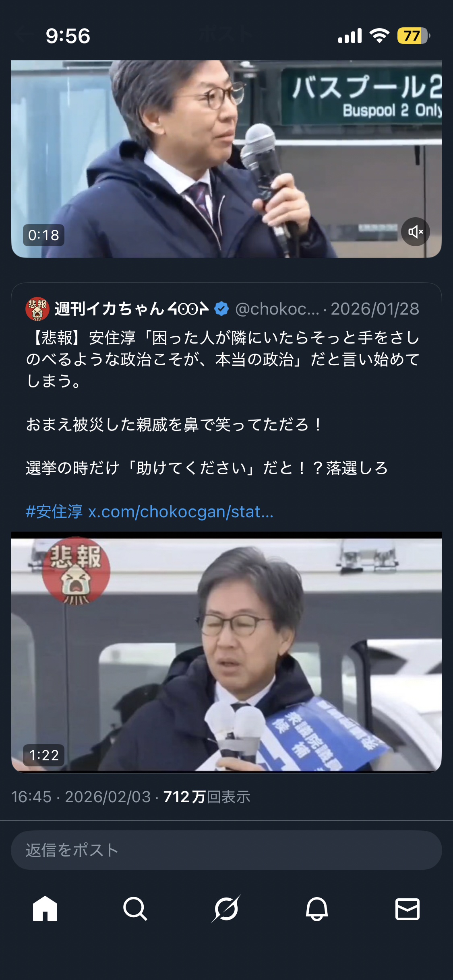Open the Notifications bell tab
Viewport: 453px width, 980px height.
click(317, 908)
